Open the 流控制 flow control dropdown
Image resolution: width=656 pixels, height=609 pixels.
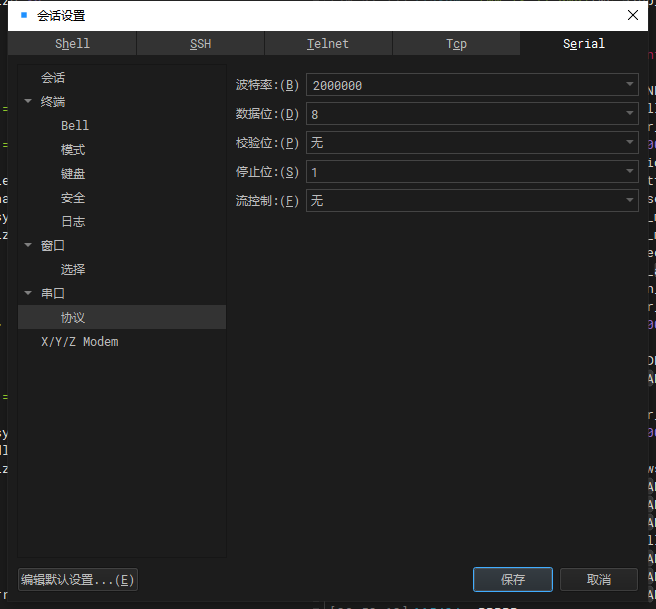click(x=472, y=200)
